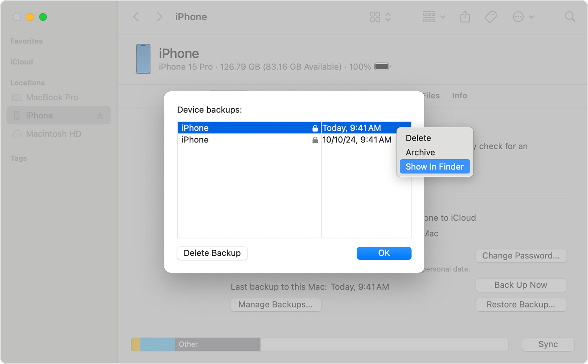Click lock icon on 10/10/24 backup
This screenshot has height=364, width=588.
(315, 140)
